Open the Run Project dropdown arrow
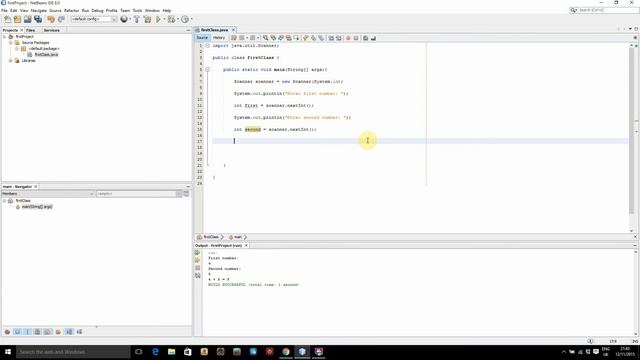 pyautogui.click(x=164, y=19)
